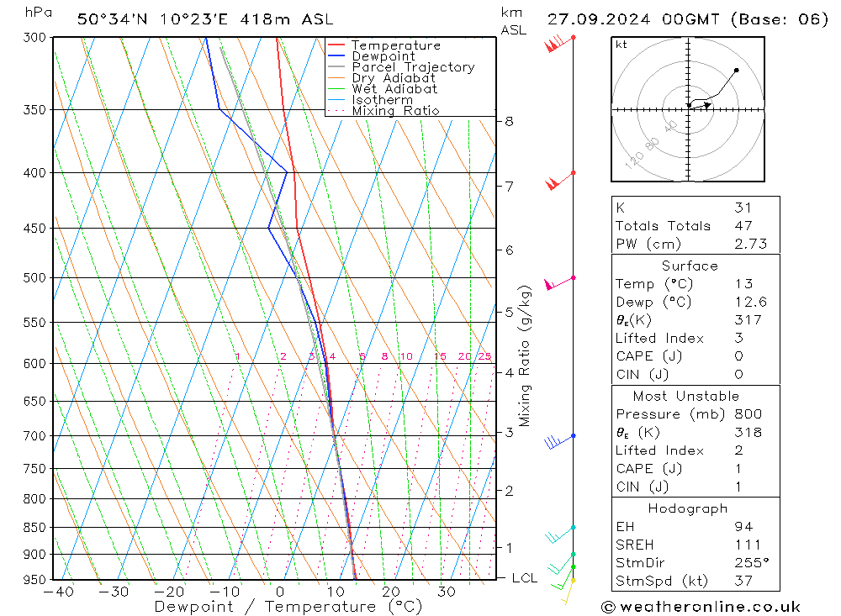
Task: Click the 8 km altitude label
Action: pyautogui.click(x=509, y=122)
